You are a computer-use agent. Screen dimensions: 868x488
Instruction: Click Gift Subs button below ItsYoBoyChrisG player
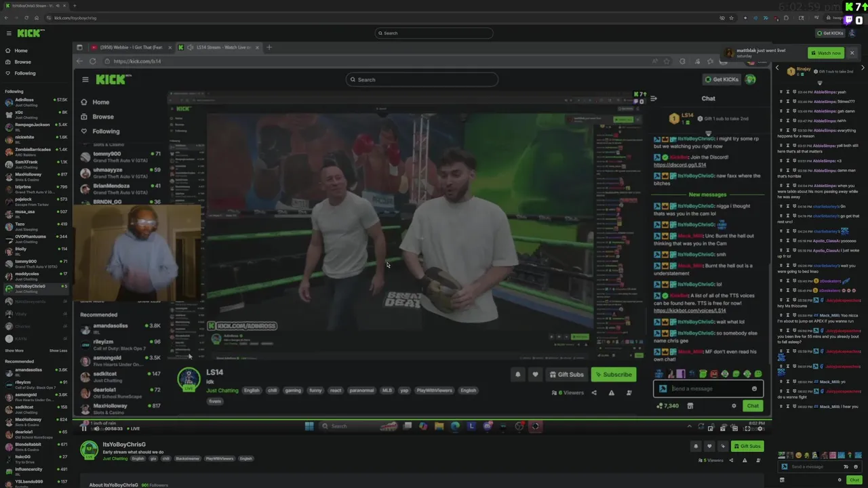click(747, 447)
